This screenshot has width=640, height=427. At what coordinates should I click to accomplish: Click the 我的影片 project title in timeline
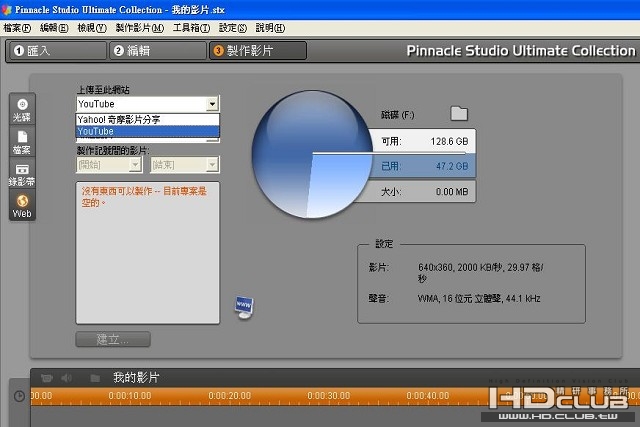pos(136,378)
